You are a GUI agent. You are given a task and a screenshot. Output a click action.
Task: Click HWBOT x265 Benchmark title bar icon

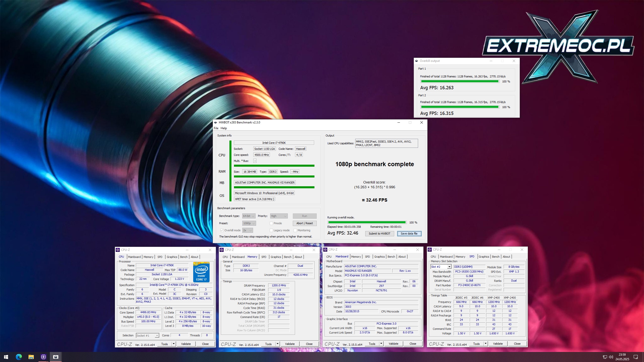pos(216,122)
